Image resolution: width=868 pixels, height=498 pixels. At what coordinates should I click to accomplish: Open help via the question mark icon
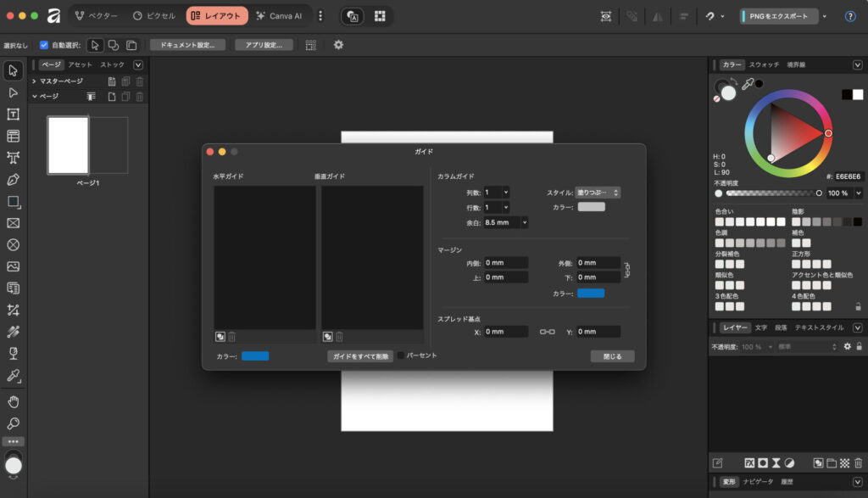click(850, 16)
